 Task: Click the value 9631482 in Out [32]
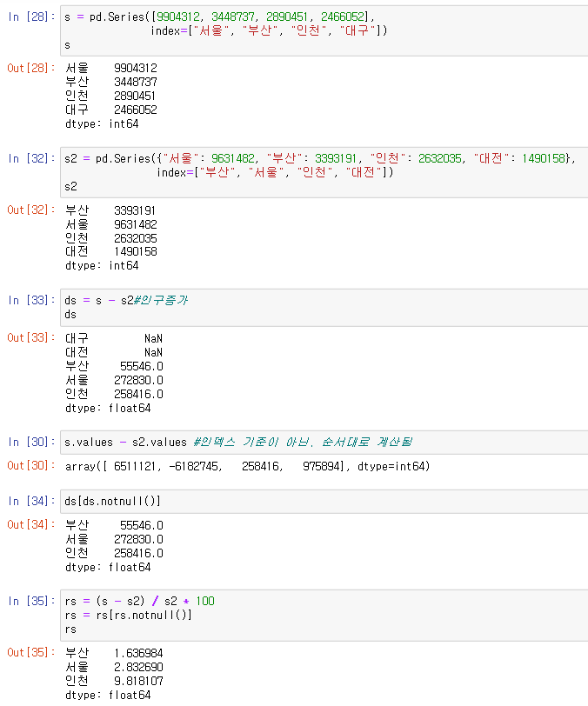click(x=136, y=224)
